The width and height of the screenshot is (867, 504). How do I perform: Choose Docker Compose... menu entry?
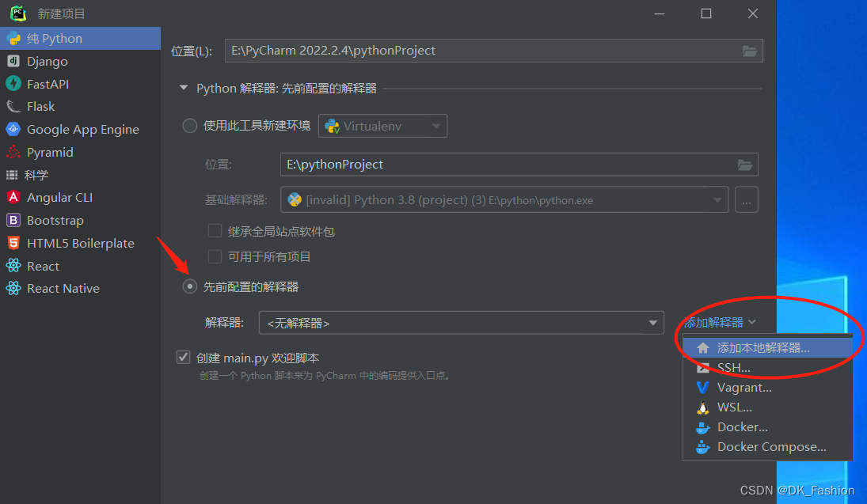click(768, 447)
